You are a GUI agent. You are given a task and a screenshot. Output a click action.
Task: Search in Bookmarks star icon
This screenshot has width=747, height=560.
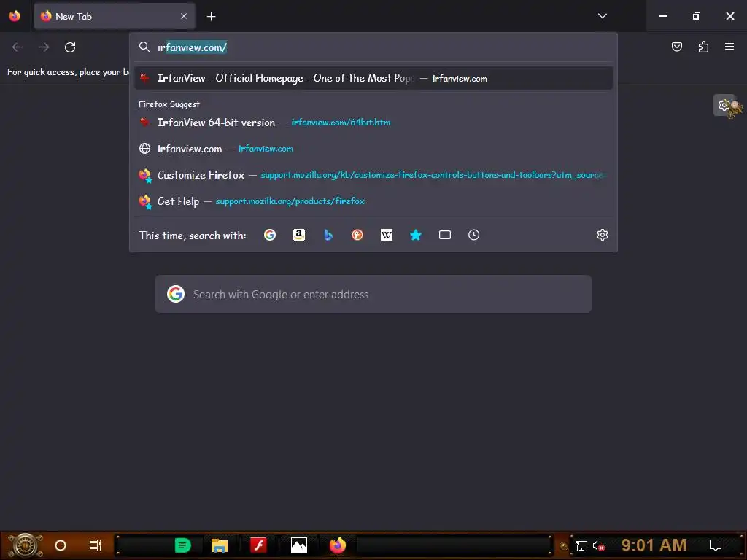coord(415,235)
